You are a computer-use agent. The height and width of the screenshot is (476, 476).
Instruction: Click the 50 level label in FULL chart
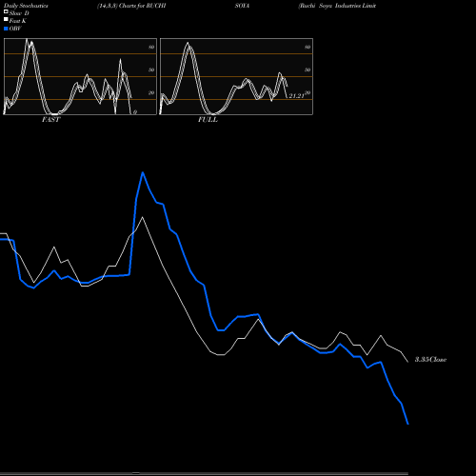[307, 69]
